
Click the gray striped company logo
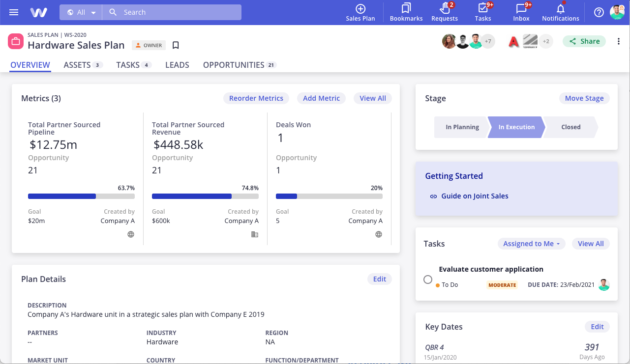(530, 41)
